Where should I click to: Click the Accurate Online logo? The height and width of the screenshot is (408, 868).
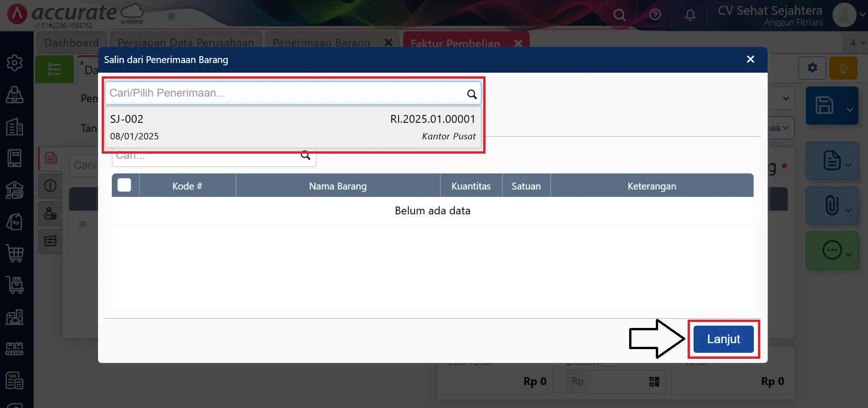[x=75, y=14]
